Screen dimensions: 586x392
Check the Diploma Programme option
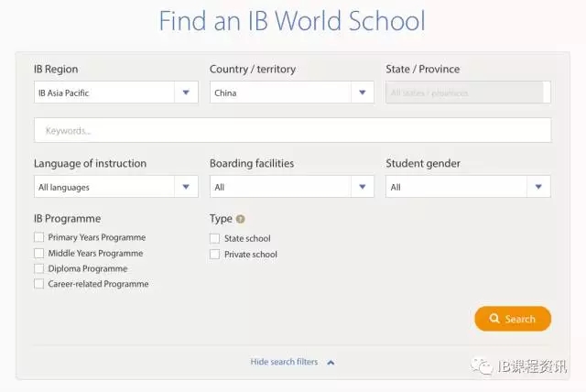[x=39, y=269]
